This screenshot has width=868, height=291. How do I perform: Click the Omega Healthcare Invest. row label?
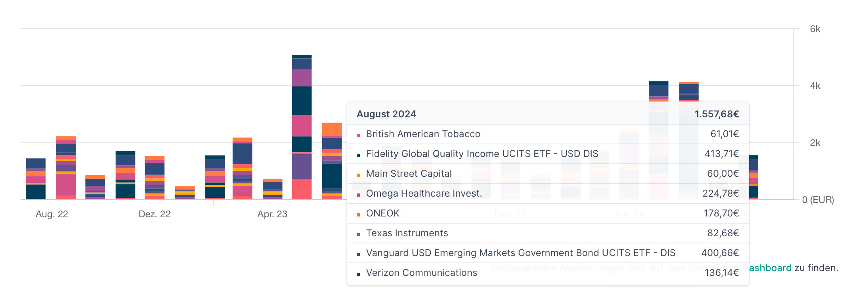424,193
